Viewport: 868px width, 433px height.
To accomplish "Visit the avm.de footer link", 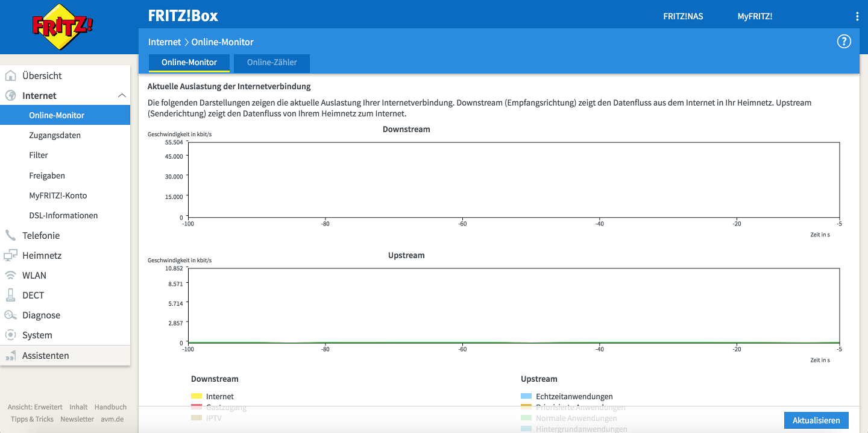I will [x=112, y=419].
